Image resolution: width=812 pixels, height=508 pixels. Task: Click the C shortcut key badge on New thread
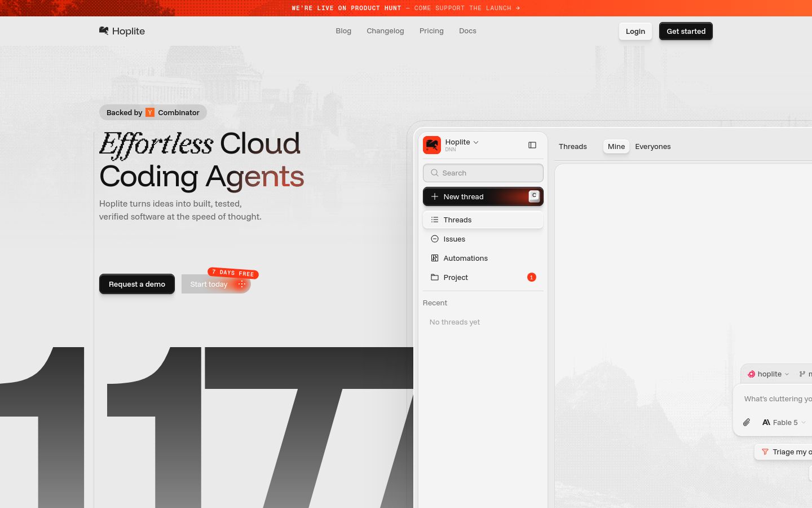(x=534, y=196)
